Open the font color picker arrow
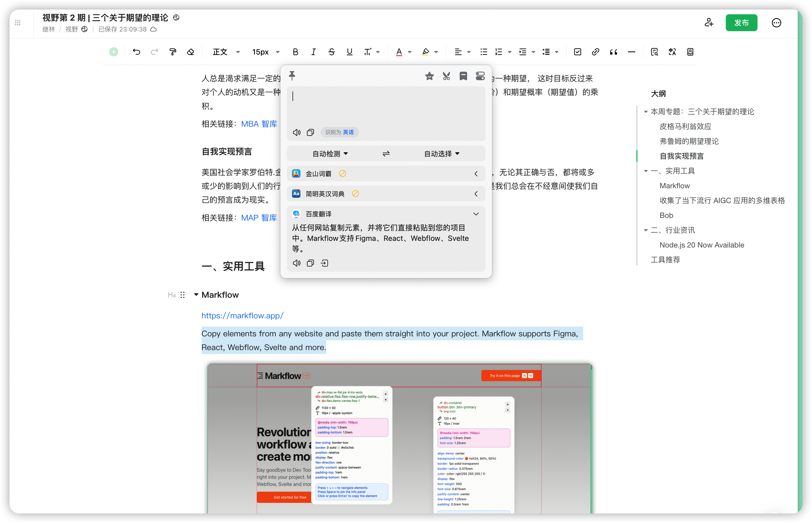Viewport: 812px width, 523px height. tap(410, 52)
